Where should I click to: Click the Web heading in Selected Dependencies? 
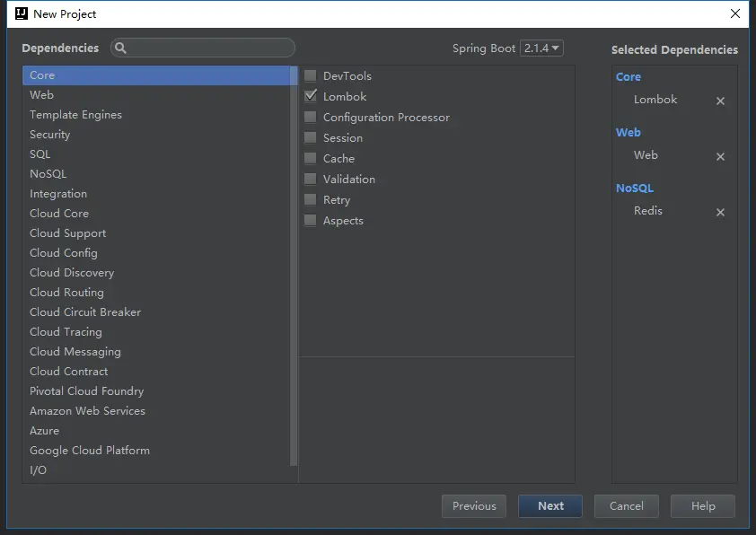click(x=629, y=133)
